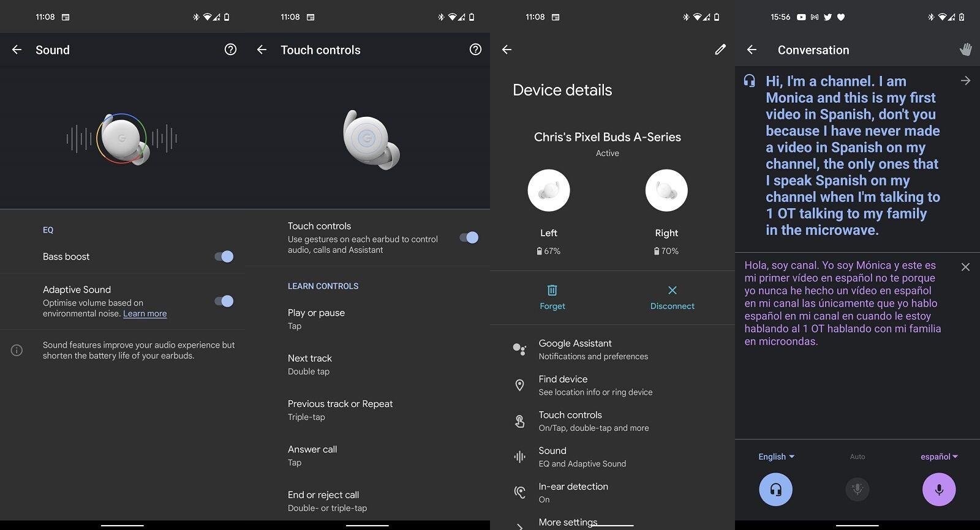This screenshot has height=530, width=980.
Task: Tap the blue headphones listen button
Action: [775, 489]
